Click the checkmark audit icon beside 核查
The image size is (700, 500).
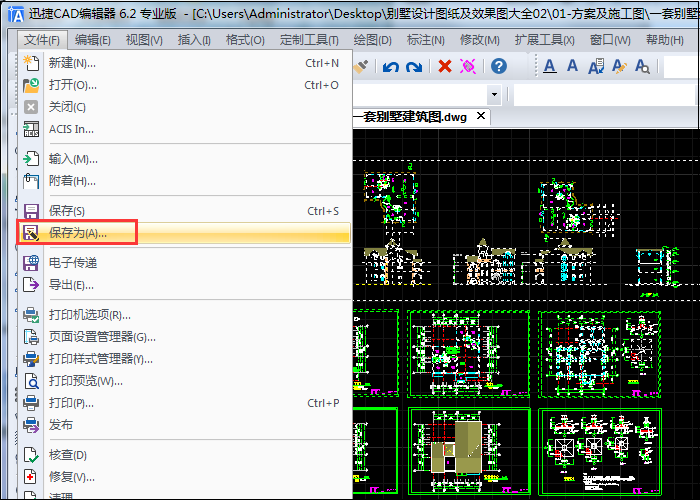tap(31, 455)
